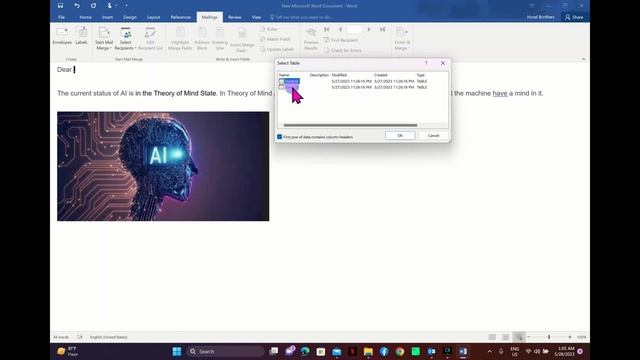640x360 pixels.
Task: Click Find Recipient
Action: [341, 40]
